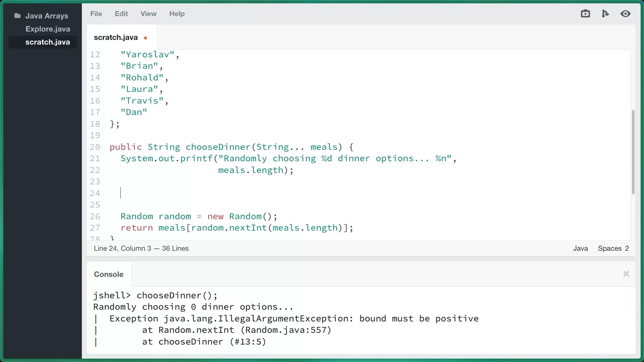
Task: Click the "Dan" string on line 17
Action: (x=134, y=112)
